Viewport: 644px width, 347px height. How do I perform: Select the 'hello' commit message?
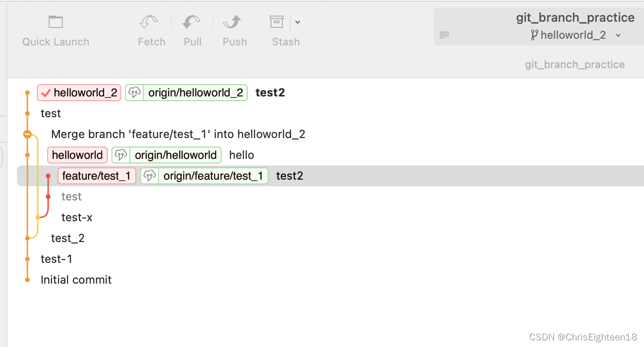pyautogui.click(x=242, y=155)
